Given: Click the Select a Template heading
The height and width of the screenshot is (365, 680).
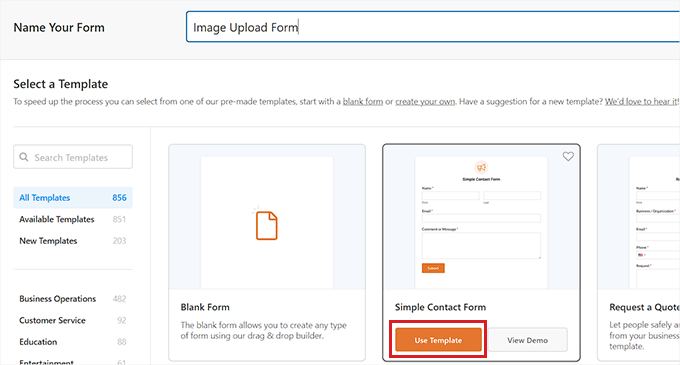Looking at the screenshot, I should point(60,84).
